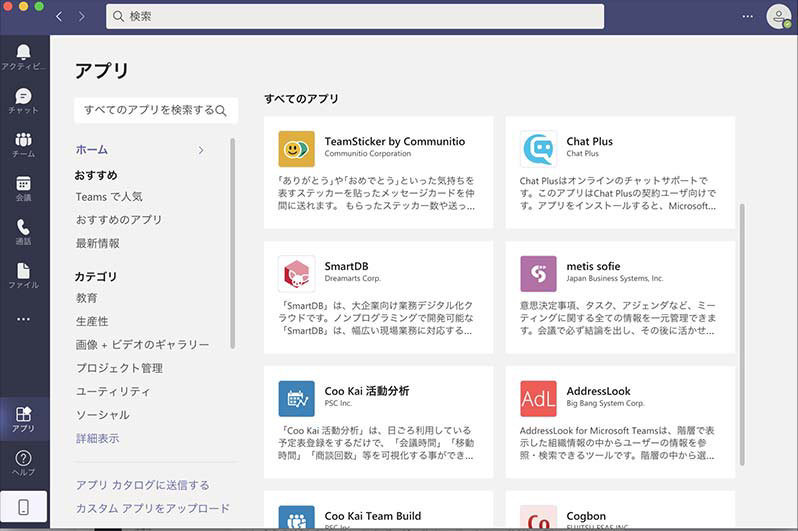The image size is (798, 531).
Task: Click the AddressLook AdL red icon
Action: [538, 398]
